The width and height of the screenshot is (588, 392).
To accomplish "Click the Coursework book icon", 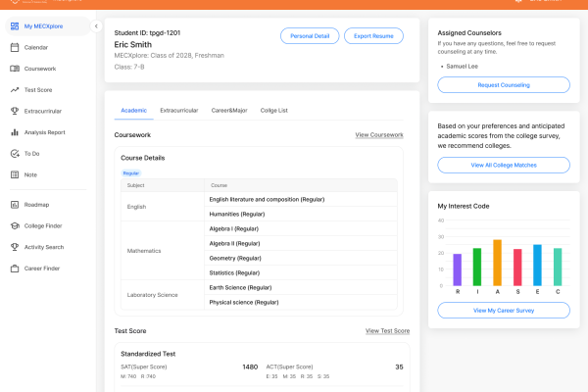I will click(15, 69).
